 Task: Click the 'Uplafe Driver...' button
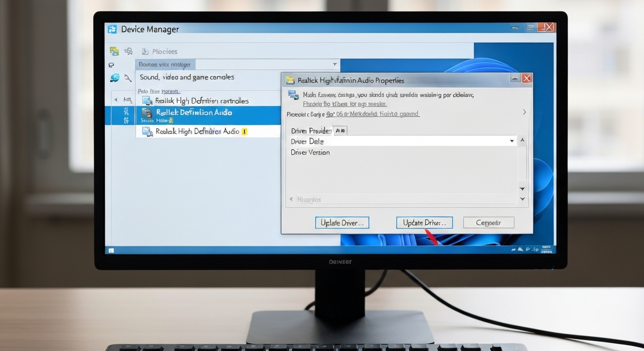[342, 223]
